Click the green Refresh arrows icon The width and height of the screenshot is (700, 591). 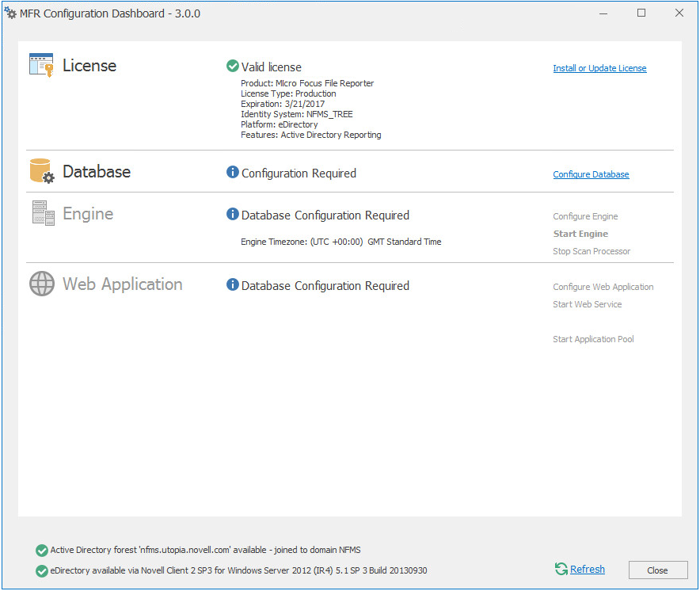561,570
